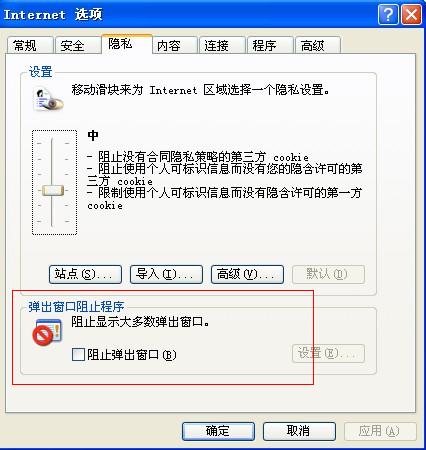Click the pop-up blocker prohibited sign icon
Screen dimensions: 426x450
47,332
